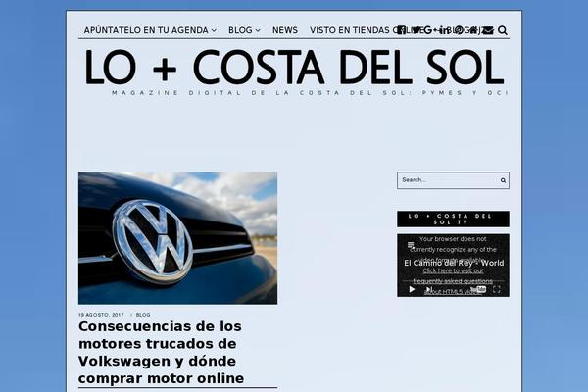Screen dimensions: 588x392
Task: Click the LO + COSTA DEL SOL TV heading
Action: [x=453, y=219]
